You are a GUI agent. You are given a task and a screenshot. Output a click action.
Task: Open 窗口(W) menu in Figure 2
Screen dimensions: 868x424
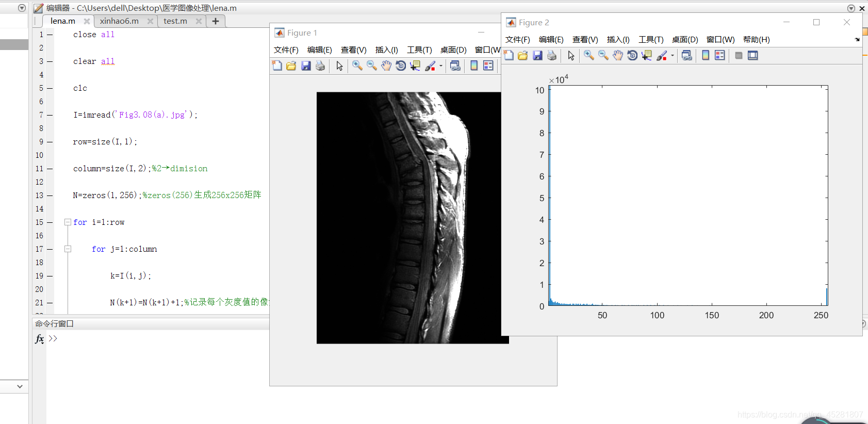[720, 40]
